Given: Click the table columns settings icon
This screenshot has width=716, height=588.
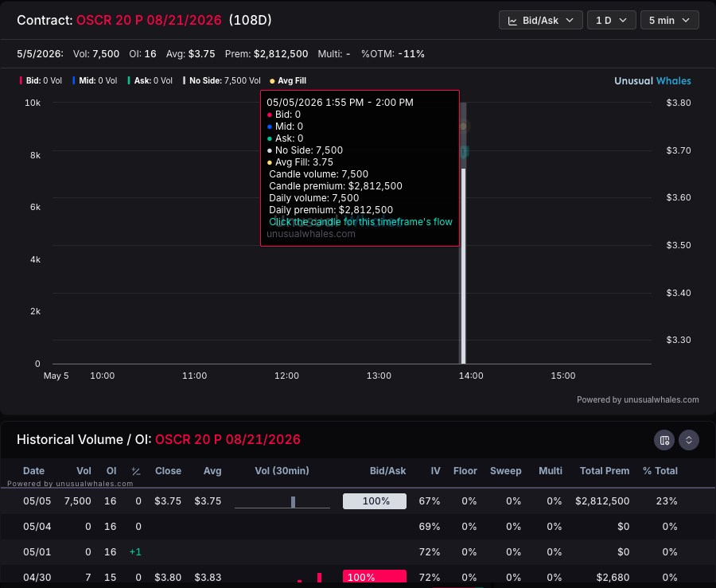Looking at the screenshot, I should point(664,440).
